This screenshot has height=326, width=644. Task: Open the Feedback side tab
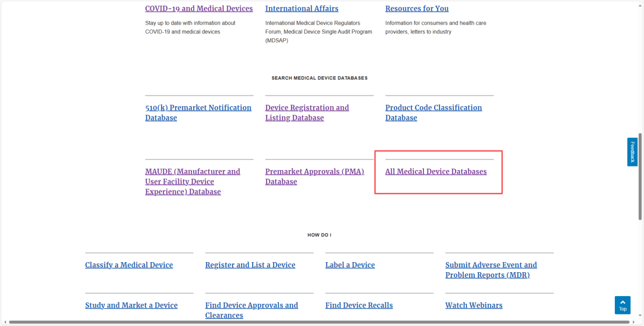pos(632,152)
